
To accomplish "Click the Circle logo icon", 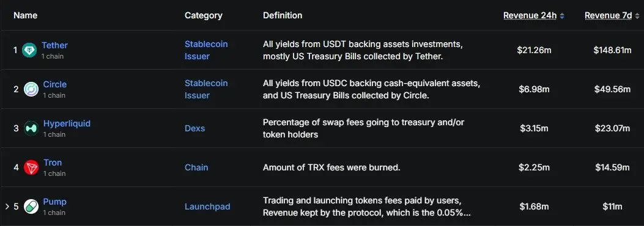I will 31,89.
